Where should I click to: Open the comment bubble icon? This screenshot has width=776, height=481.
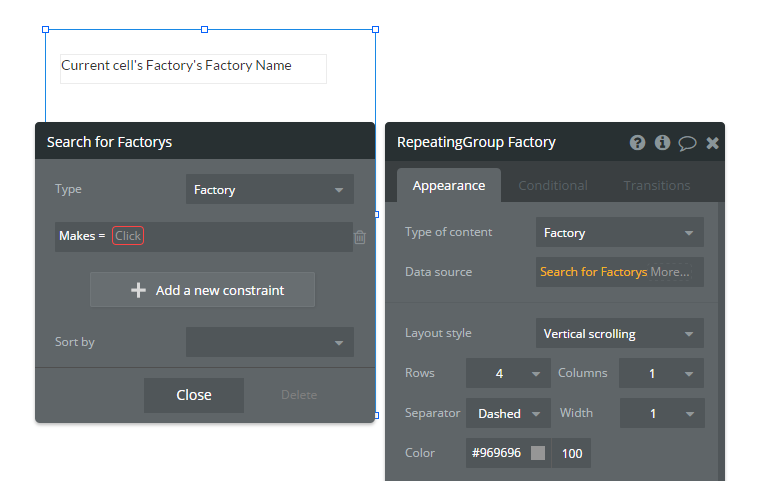687,143
